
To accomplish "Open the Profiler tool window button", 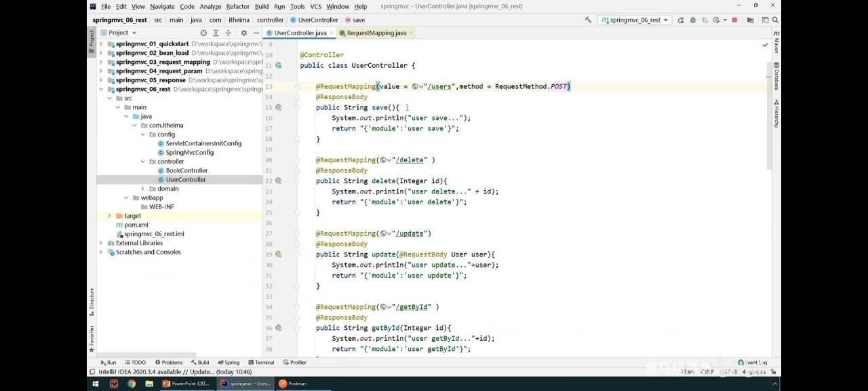I will (294, 362).
